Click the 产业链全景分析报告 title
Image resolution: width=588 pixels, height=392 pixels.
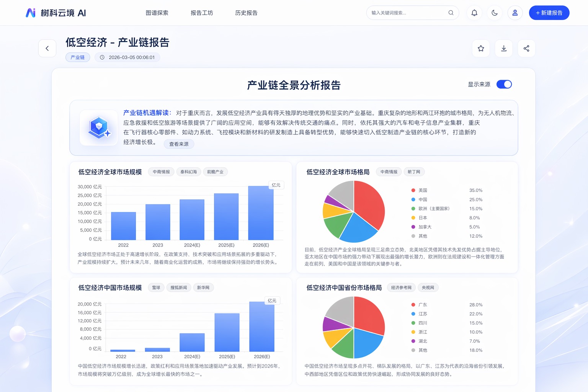(294, 85)
